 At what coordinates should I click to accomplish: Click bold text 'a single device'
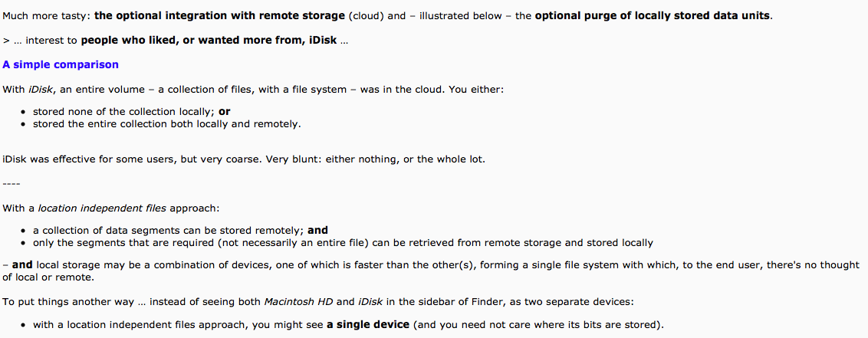pos(368,324)
